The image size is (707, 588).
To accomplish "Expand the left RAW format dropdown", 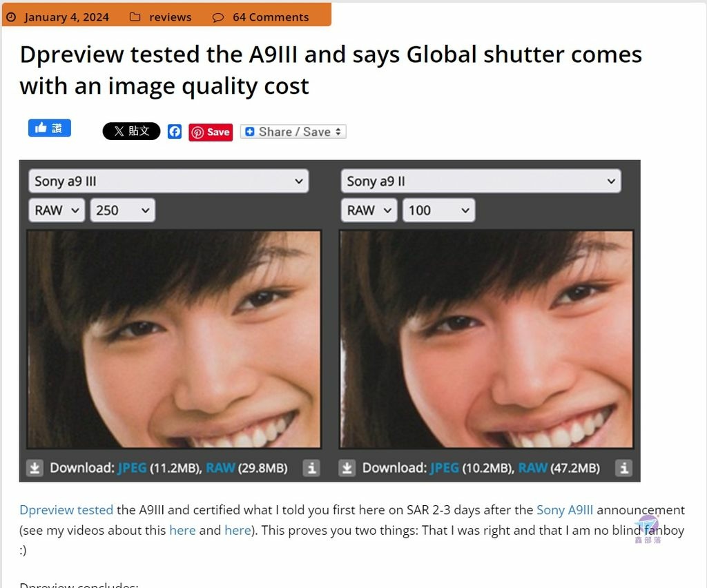I will coord(57,210).
